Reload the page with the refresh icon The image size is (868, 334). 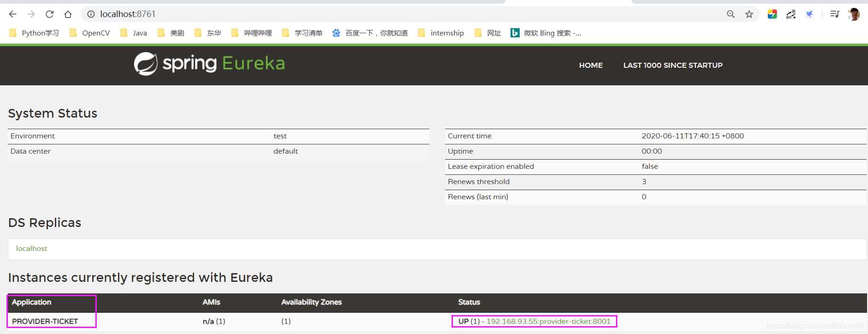(x=50, y=14)
